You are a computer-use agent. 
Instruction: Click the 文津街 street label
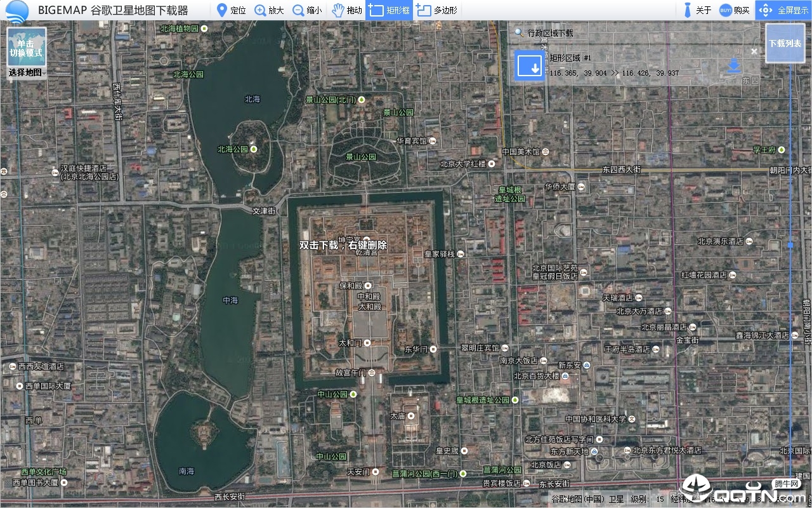tap(264, 211)
